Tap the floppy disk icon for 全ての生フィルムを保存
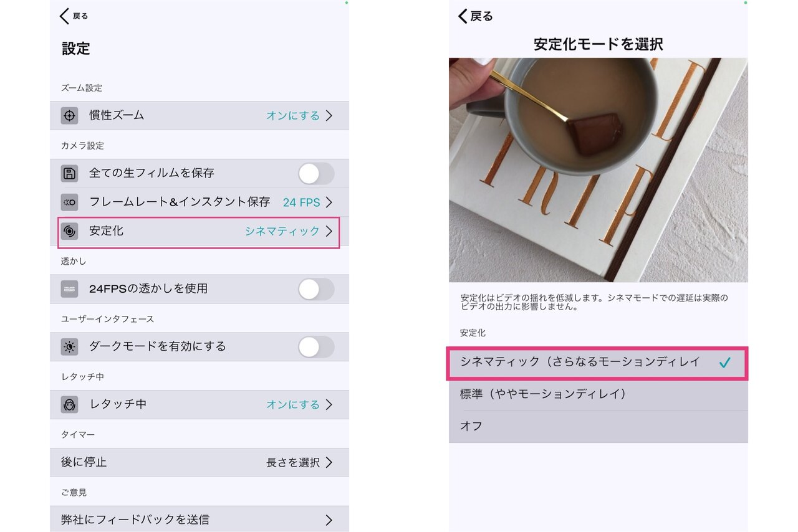 (69, 173)
